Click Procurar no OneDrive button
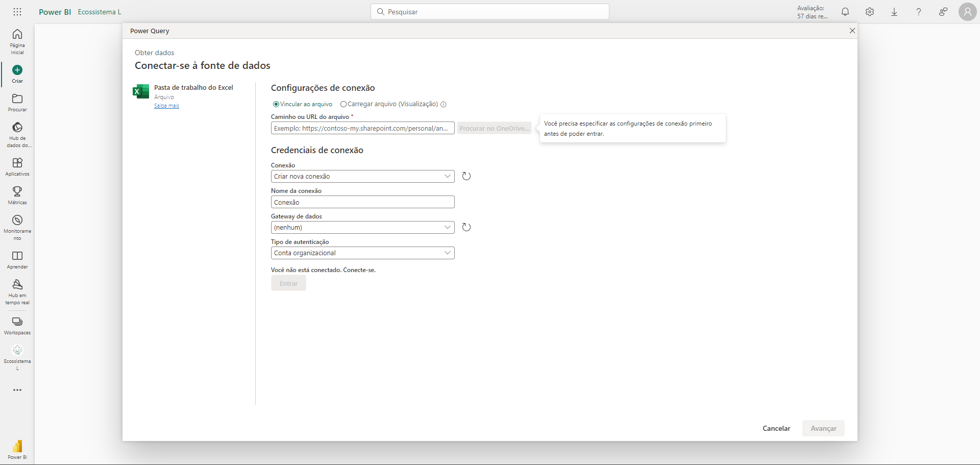 tap(494, 128)
